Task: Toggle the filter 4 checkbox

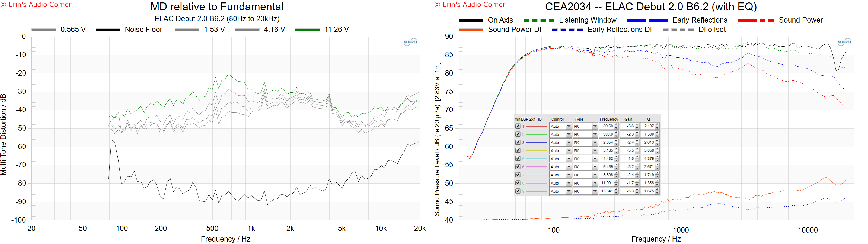Action: pyautogui.click(x=518, y=151)
